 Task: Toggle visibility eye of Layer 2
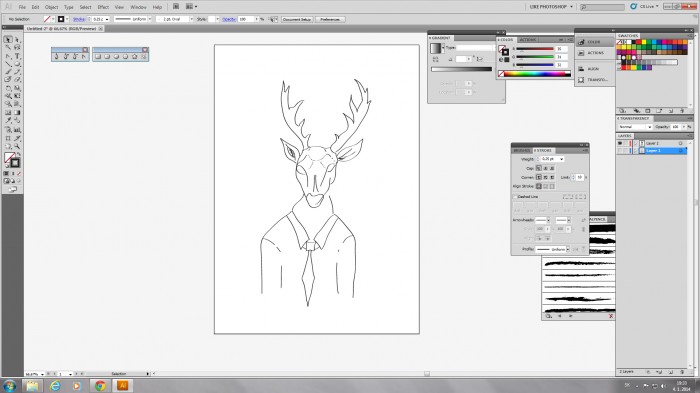click(x=620, y=143)
